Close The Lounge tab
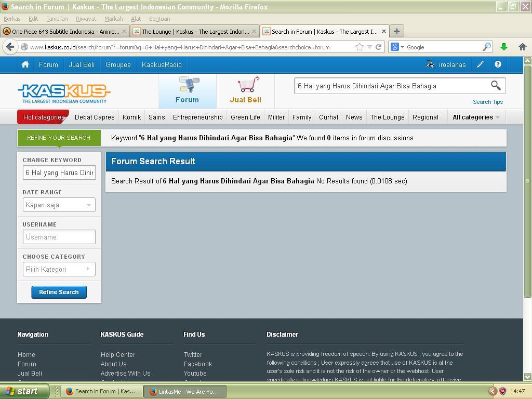Screen dimensions: 532x399 point(254,31)
